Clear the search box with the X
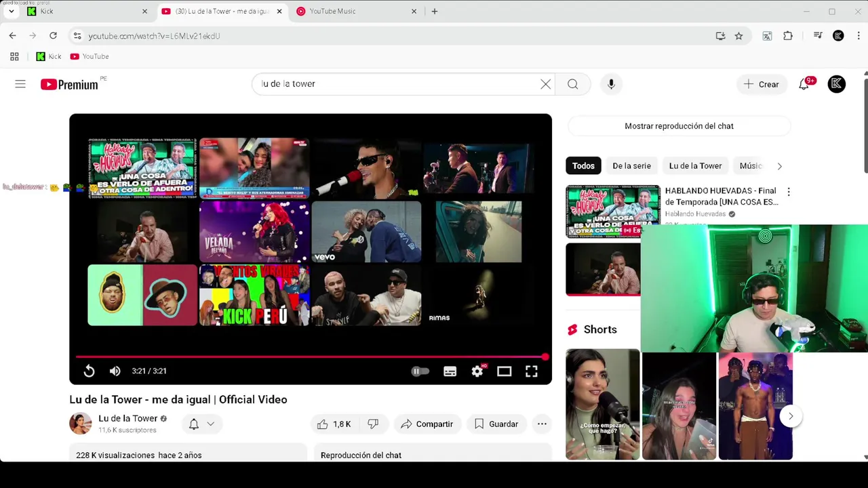The width and height of the screenshot is (868, 488). coord(545,84)
